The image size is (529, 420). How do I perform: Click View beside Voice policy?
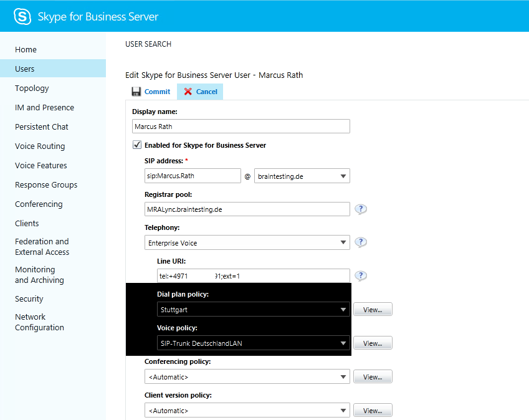point(373,343)
